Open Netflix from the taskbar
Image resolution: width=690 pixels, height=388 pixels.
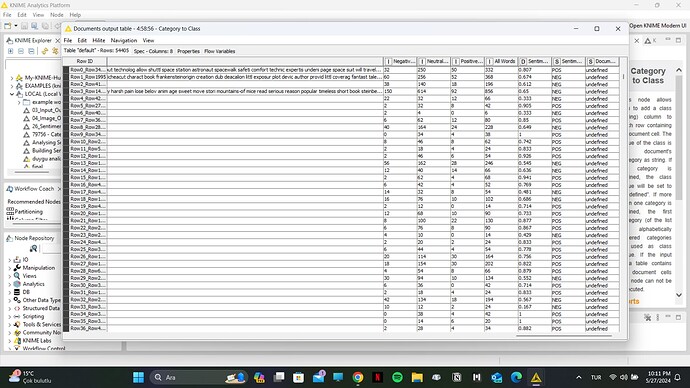pyautogui.click(x=378, y=377)
